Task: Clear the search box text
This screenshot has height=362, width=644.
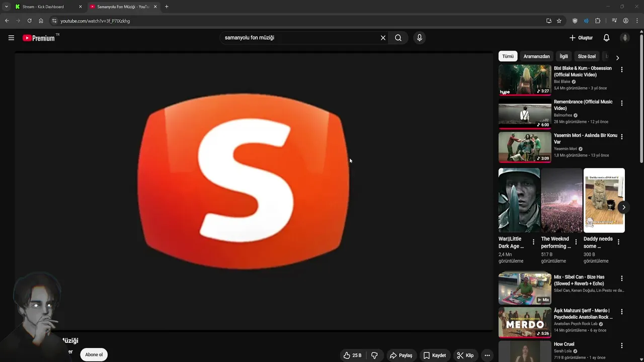Action: click(383, 38)
